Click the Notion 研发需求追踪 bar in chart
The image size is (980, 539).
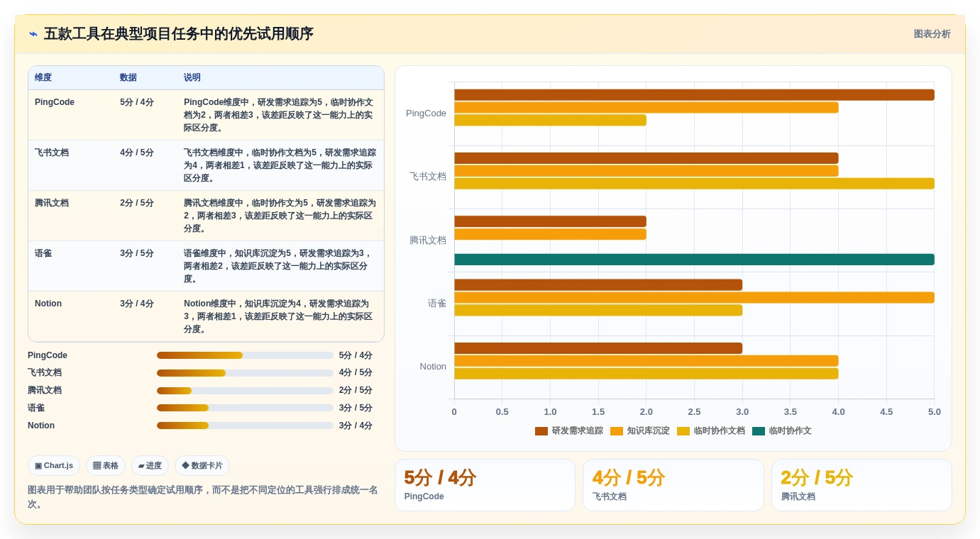pyautogui.click(x=598, y=348)
